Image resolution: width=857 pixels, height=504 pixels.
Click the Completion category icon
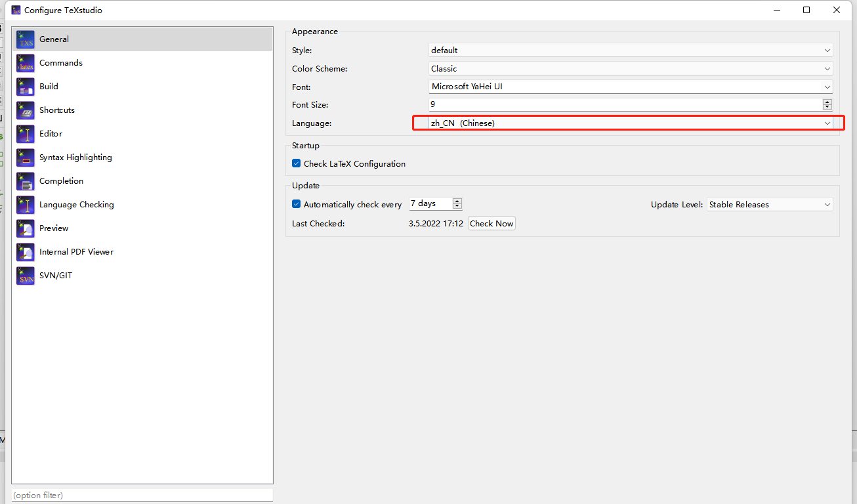point(26,181)
